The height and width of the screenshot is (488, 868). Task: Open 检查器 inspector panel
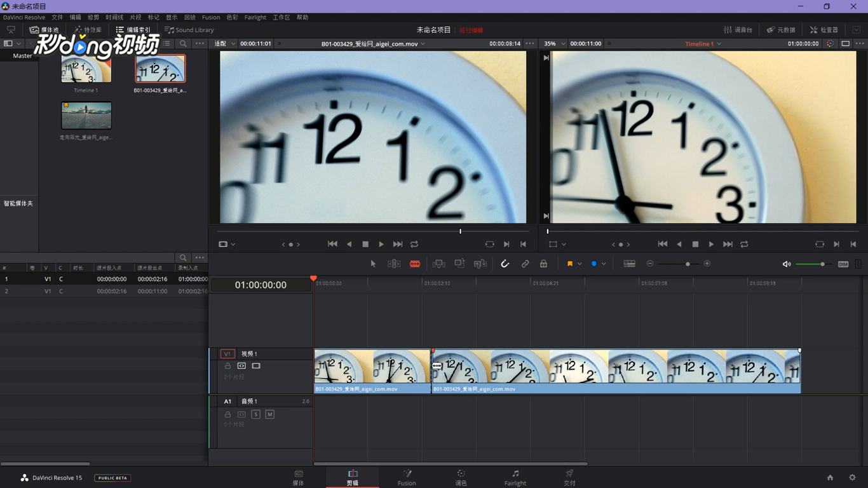click(824, 30)
